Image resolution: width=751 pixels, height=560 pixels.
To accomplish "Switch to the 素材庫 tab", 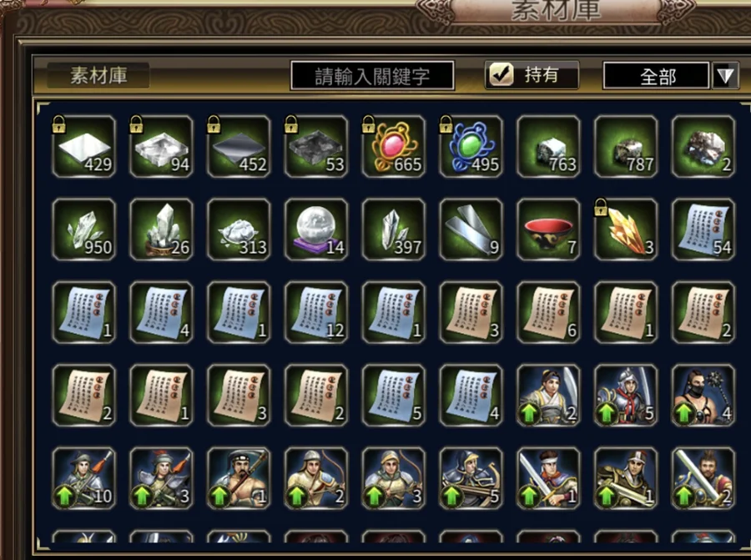I will pyautogui.click(x=98, y=75).
